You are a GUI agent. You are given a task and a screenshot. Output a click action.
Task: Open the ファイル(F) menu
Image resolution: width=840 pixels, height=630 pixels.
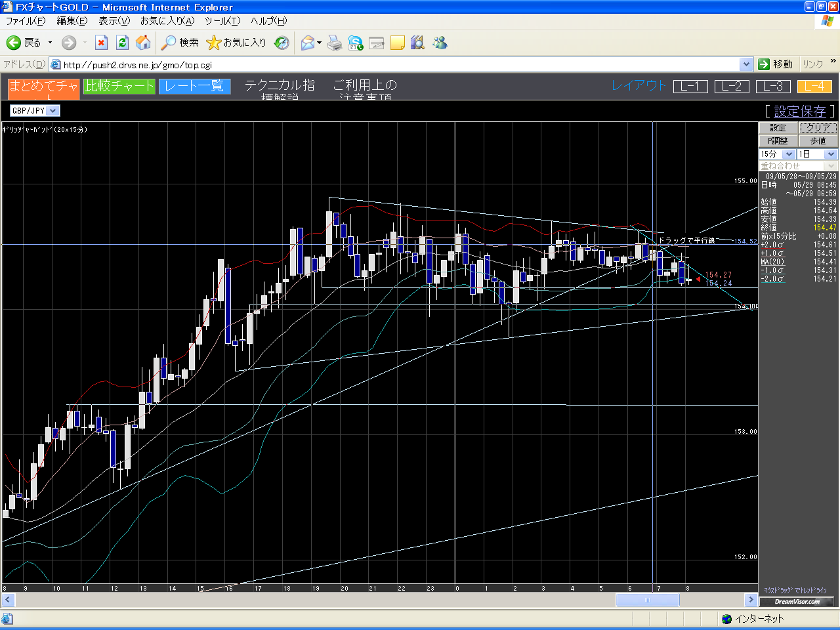tap(26, 21)
